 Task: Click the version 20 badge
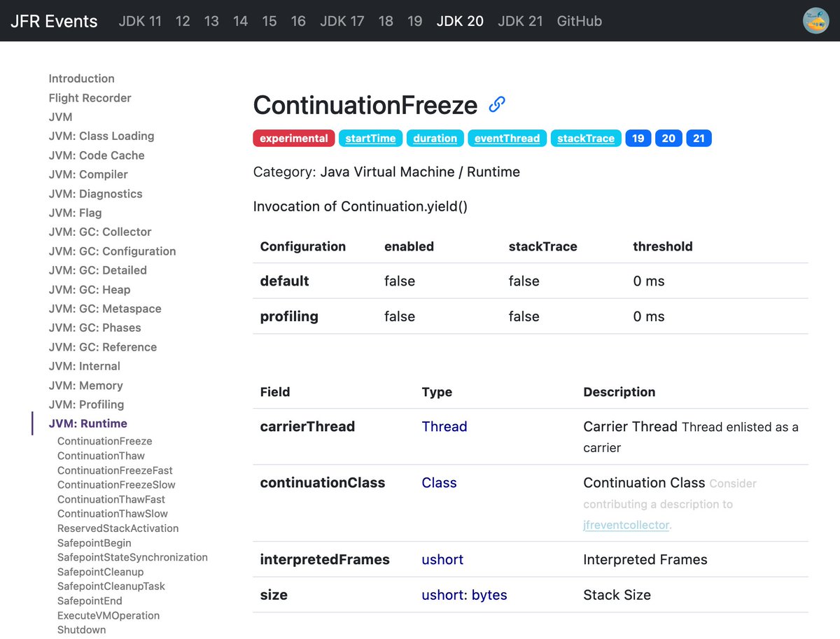668,139
